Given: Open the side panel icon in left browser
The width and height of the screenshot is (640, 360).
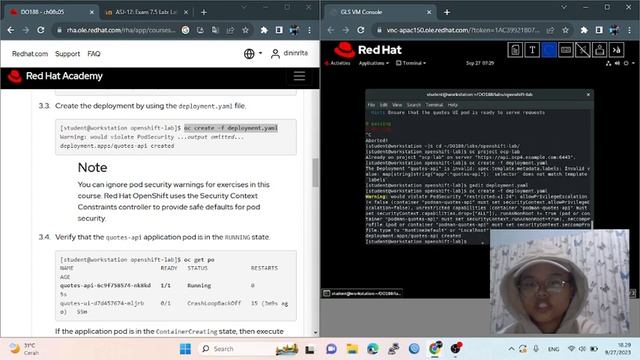Looking at the screenshot, I should click(x=279, y=30).
